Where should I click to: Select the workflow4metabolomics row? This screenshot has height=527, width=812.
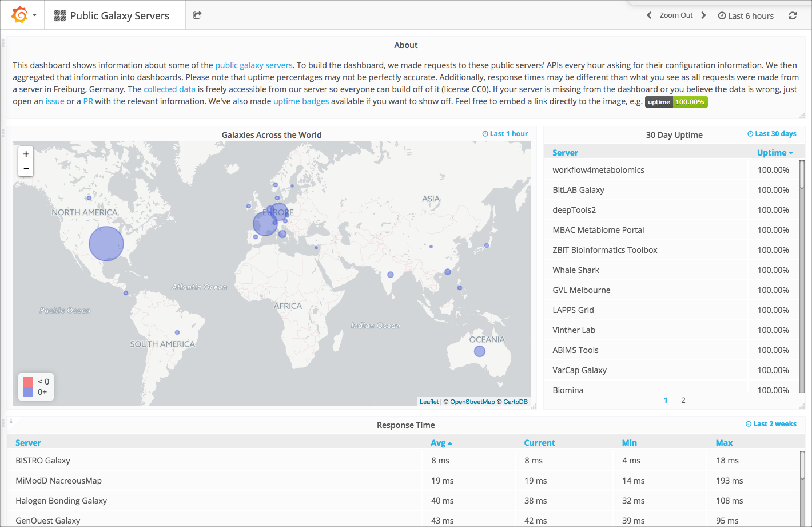click(x=671, y=170)
